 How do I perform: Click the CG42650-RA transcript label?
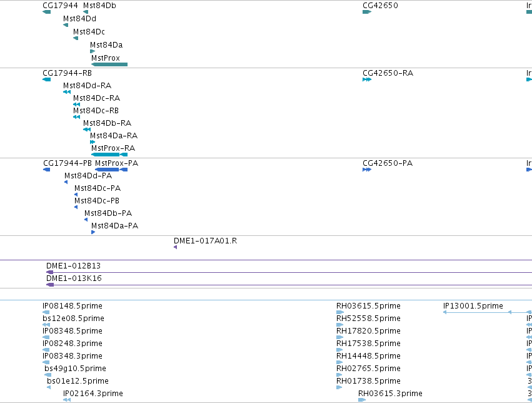point(388,73)
